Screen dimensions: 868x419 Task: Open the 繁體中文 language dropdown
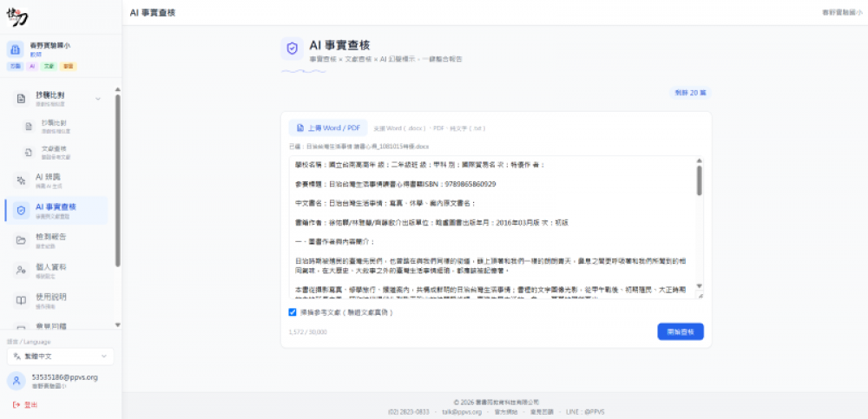coord(61,357)
